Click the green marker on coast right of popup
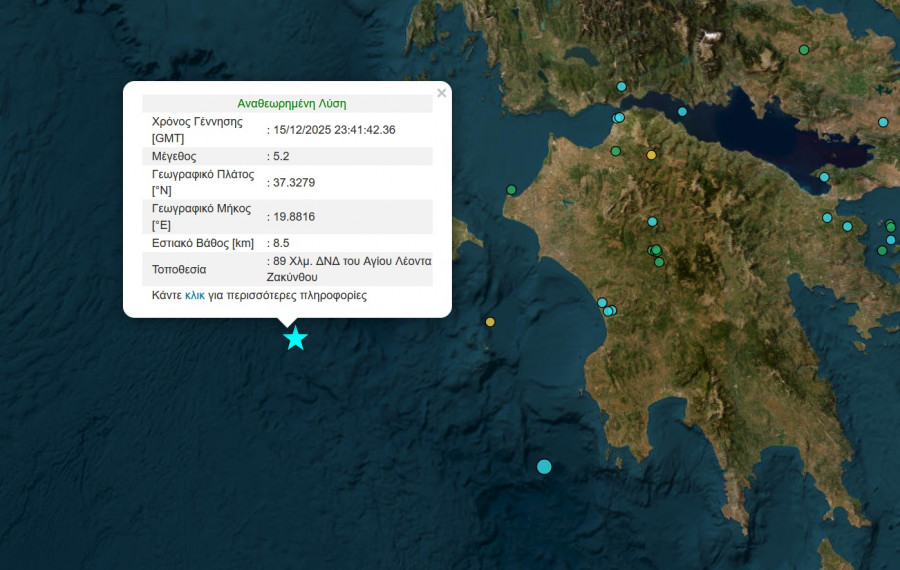The width and height of the screenshot is (900, 570). pyautogui.click(x=511, y=190)
